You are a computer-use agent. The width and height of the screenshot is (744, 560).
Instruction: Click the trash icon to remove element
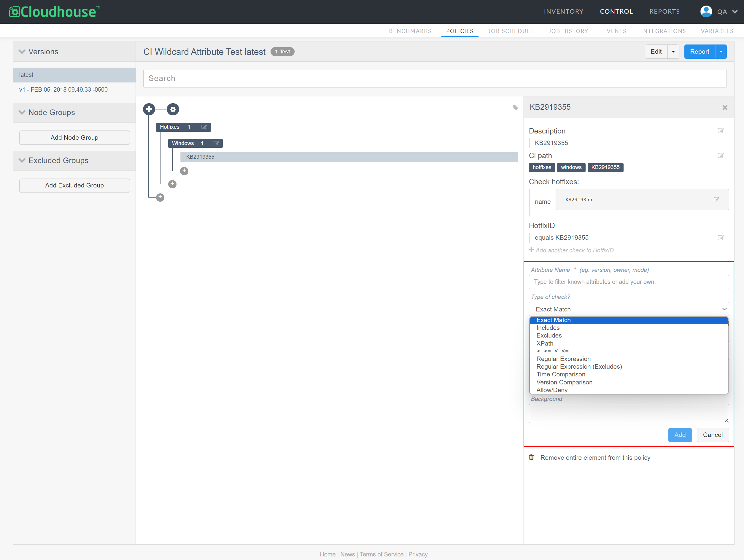coord(531,457)
